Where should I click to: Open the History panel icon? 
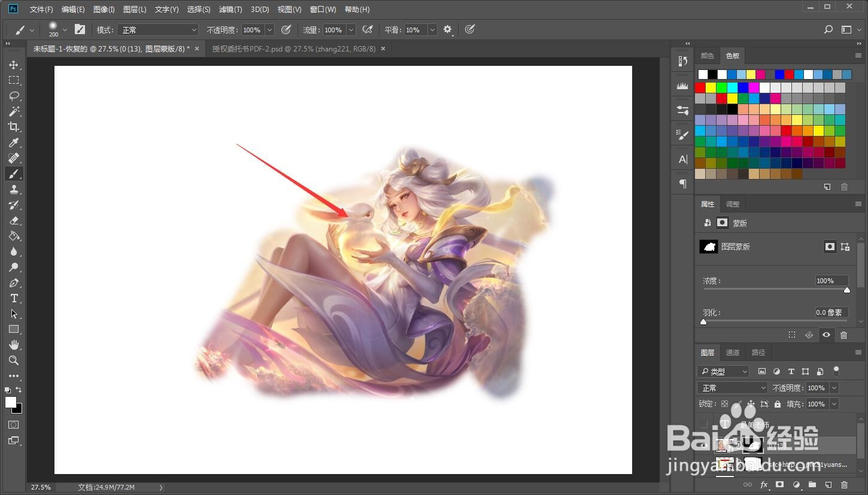click(682, 61)
